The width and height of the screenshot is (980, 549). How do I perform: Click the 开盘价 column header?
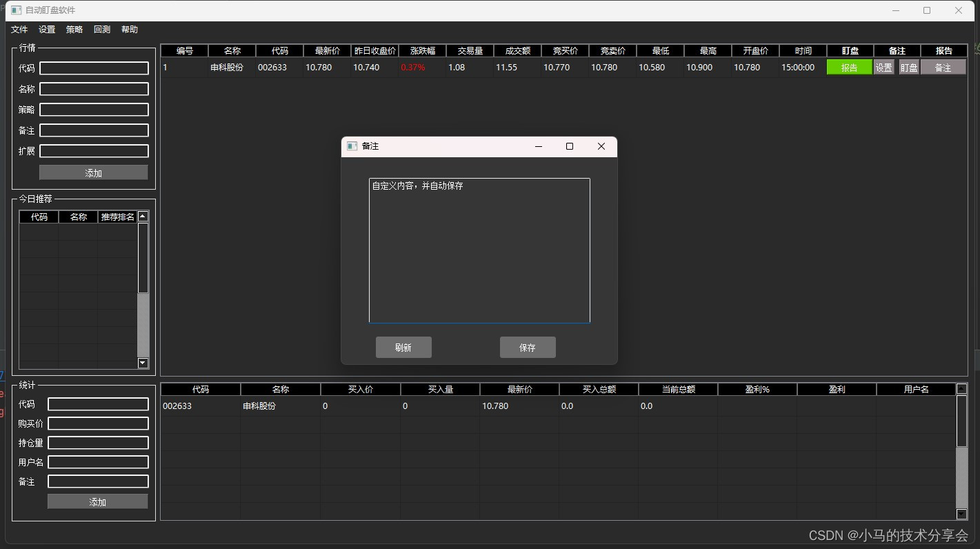[x=756, y=51]
